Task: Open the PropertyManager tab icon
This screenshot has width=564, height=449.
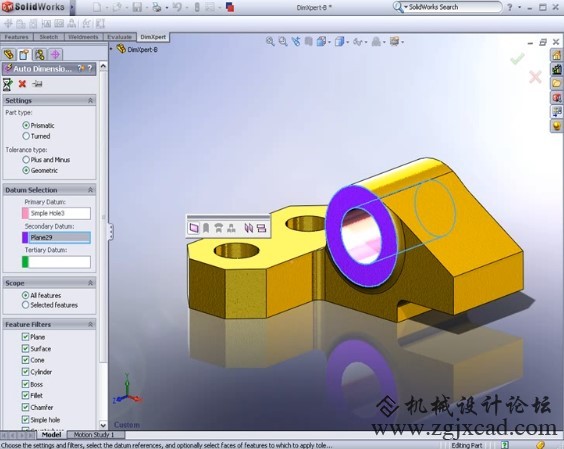Action: [x=24, y=54]
